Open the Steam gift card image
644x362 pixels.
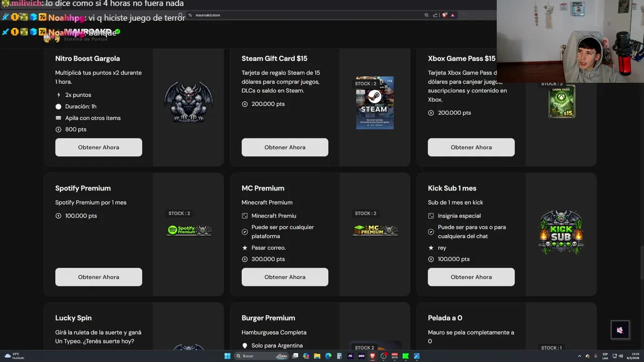tap(375, 103)
